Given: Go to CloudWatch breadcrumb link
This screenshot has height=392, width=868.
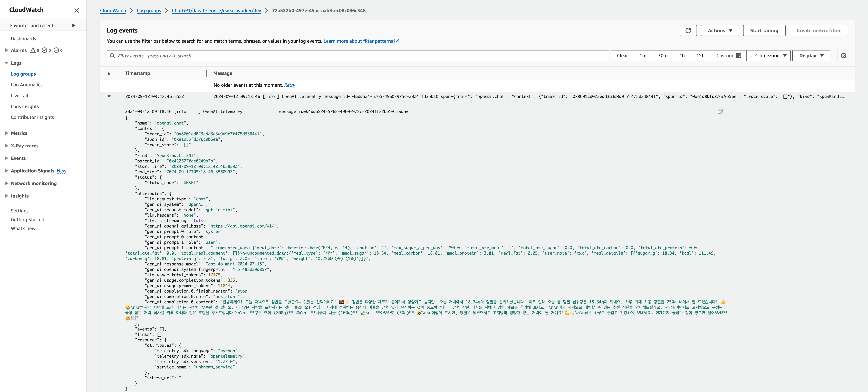Looking at the screenshot, I should [113, 11].
